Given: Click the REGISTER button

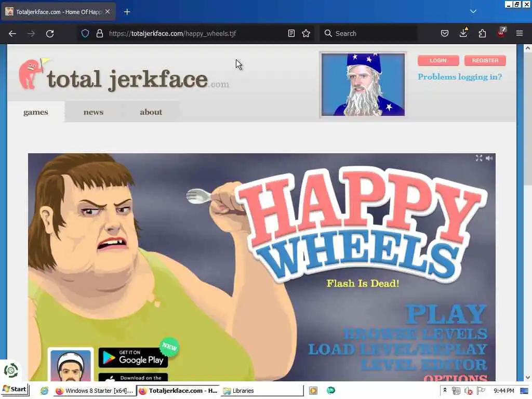Looking at the screenshot, I should pyautogui.click(x=485, y=60).
